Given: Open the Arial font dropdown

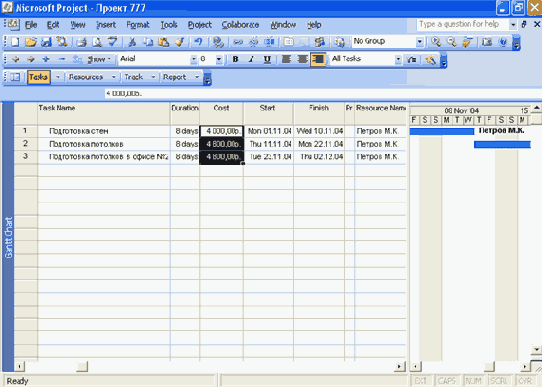Looking at the screenshot, I should click(x=194, y=59).
